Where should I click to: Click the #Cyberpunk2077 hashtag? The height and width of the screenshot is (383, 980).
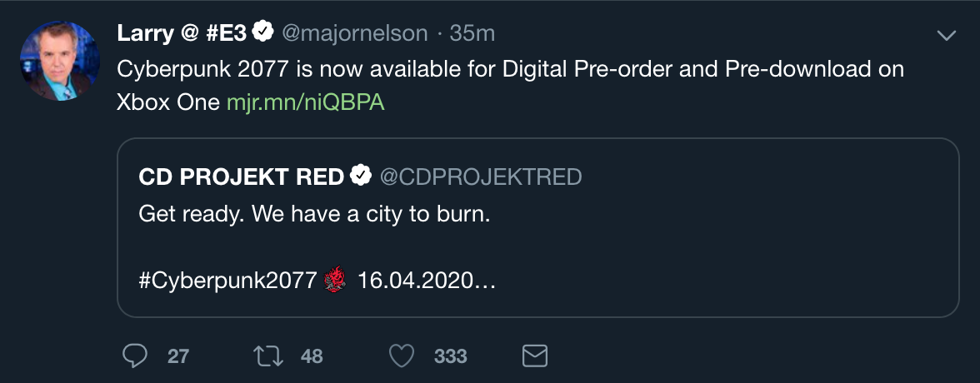[227, 281]
